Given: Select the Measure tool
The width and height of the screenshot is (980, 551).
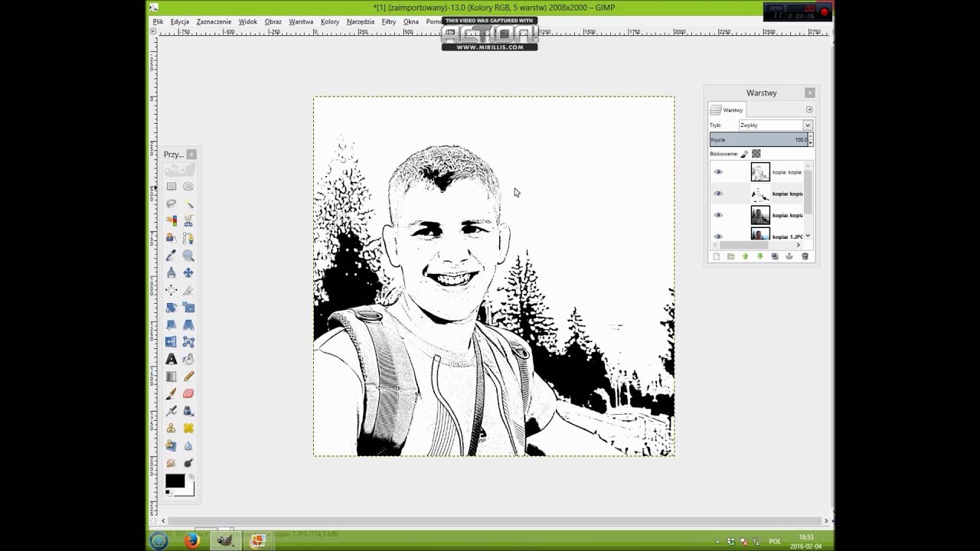Looking at the screenshot, I should click(x=171, y=272).
